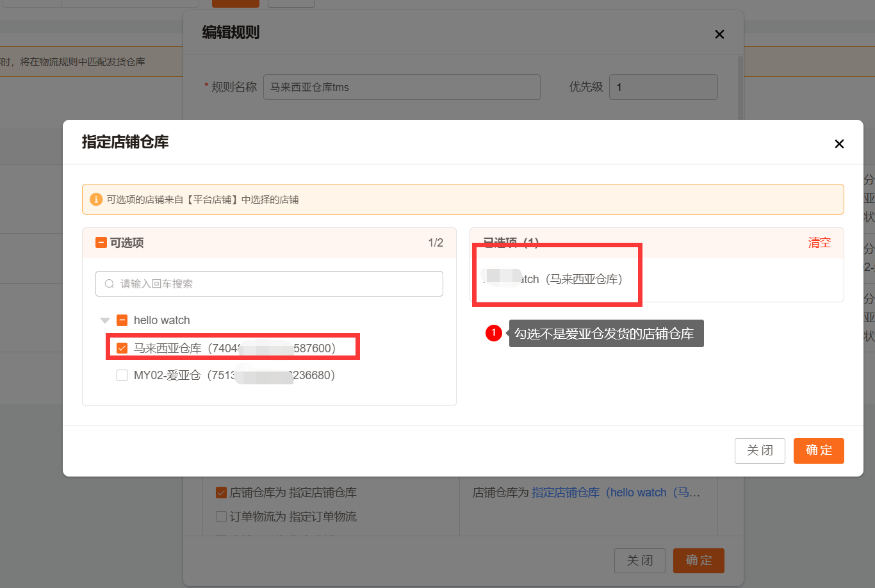This screenshot has width=875, height=588.
Task: Toggle 店铺仓库为 指定店铺仓库 checkbox
Action: [x=222, y=493]
